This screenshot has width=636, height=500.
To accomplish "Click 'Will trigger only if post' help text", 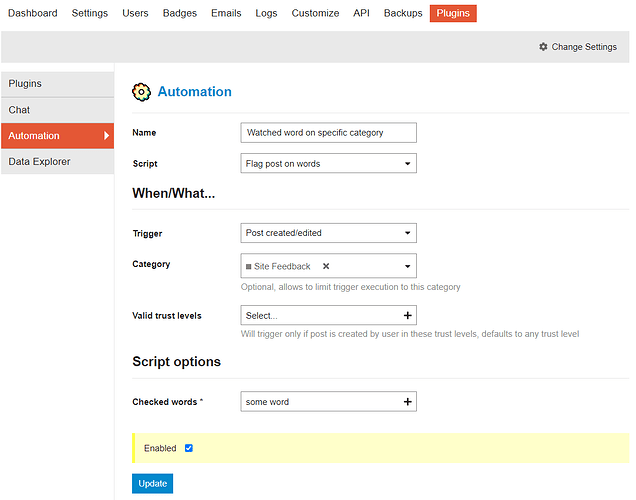I will coord(410,334).
